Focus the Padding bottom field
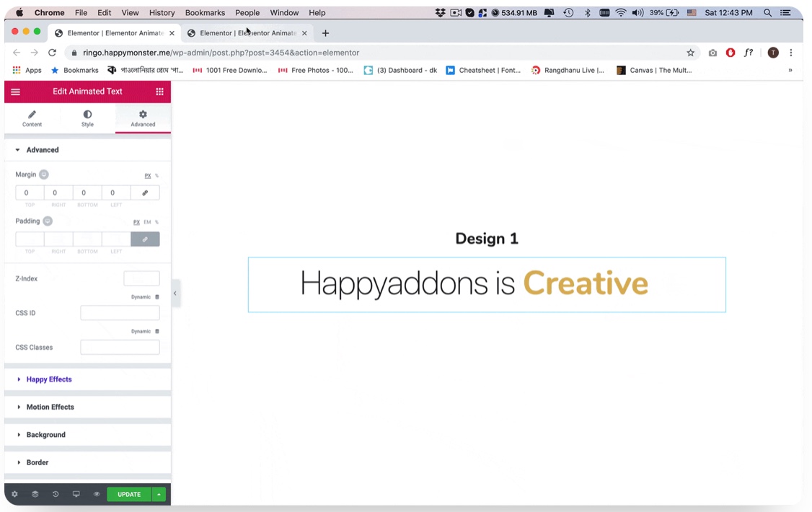The width and height of the screenshot is (812, 512). pos(87,239)
